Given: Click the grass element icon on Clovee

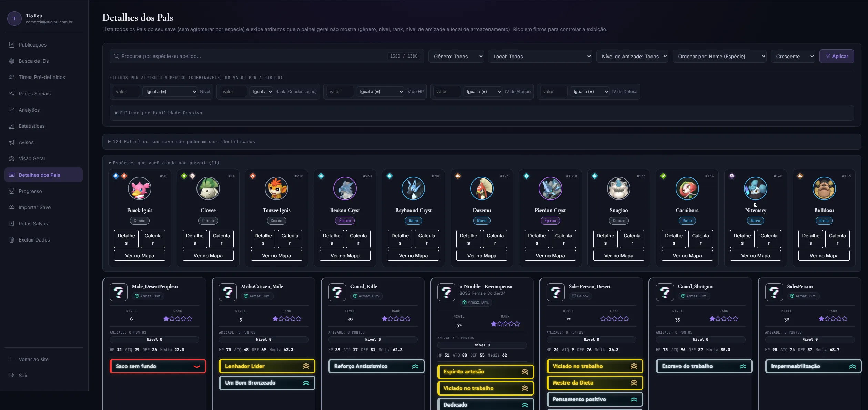Looking at the screenshot, I should click(184, 176).
